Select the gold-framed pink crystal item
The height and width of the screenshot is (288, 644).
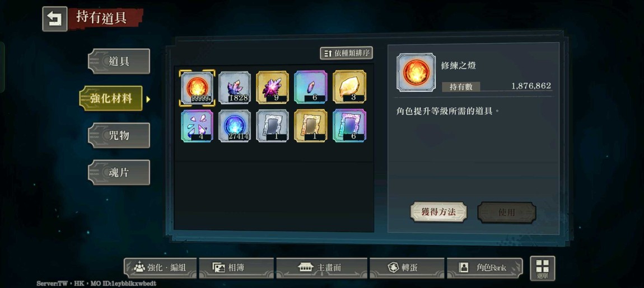(x=272, y=87)
